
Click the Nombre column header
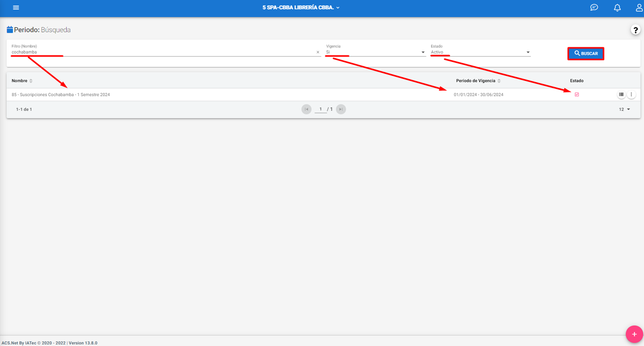point(19,81)
